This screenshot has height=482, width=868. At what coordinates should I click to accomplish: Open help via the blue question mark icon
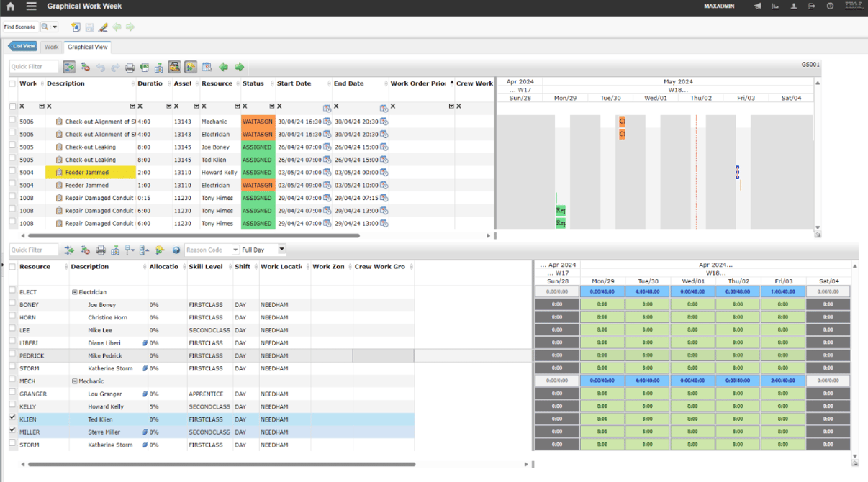coord(176,250)
